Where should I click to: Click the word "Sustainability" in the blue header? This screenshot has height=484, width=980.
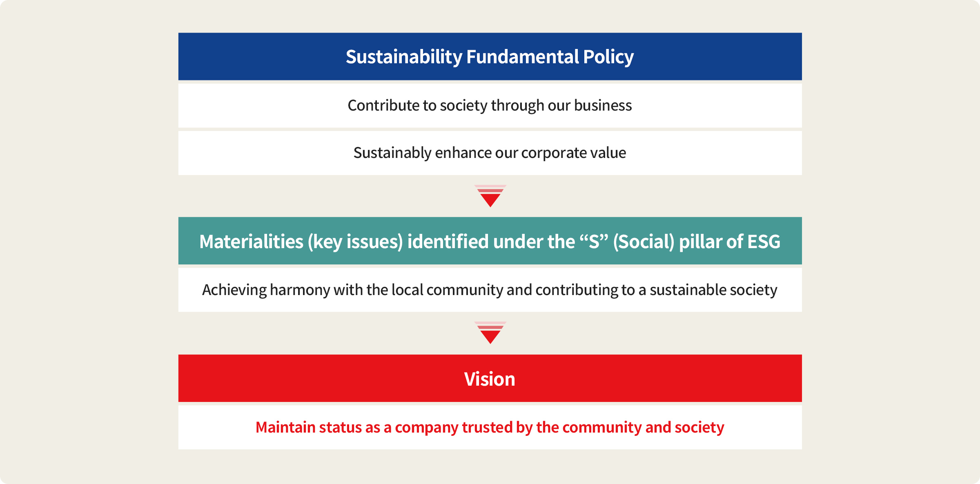pyautogui.click(x=404, y=57)
